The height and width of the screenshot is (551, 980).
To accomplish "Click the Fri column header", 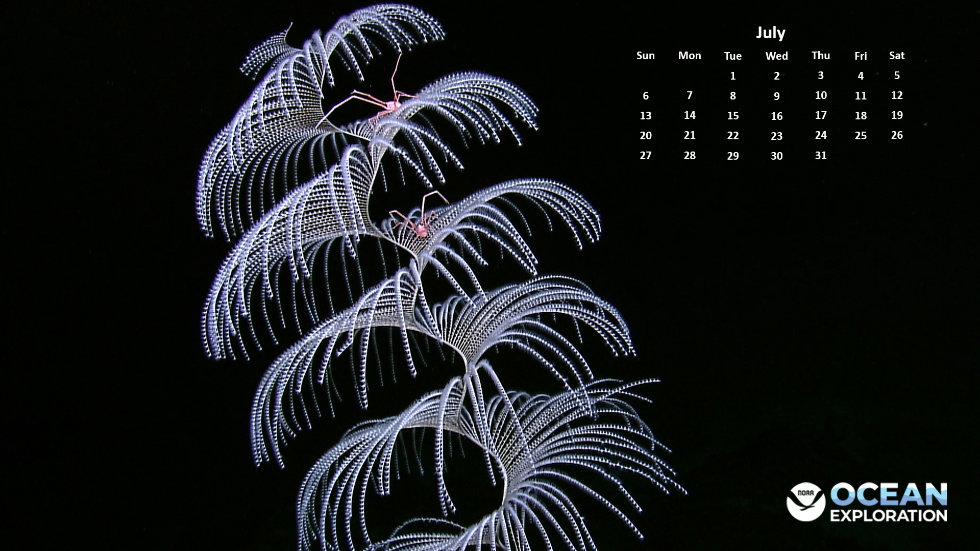I will point(861,56).
